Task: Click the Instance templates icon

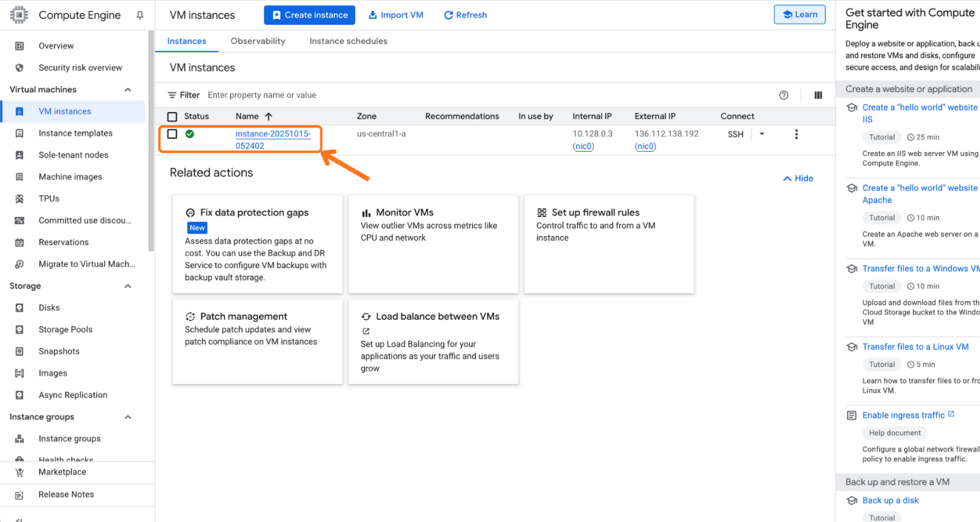Action: (19, 133)
